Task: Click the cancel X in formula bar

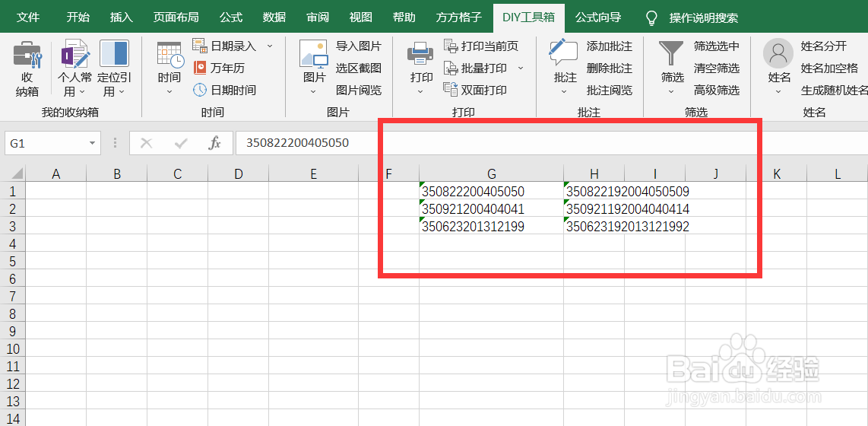Action: click(146, 144)
